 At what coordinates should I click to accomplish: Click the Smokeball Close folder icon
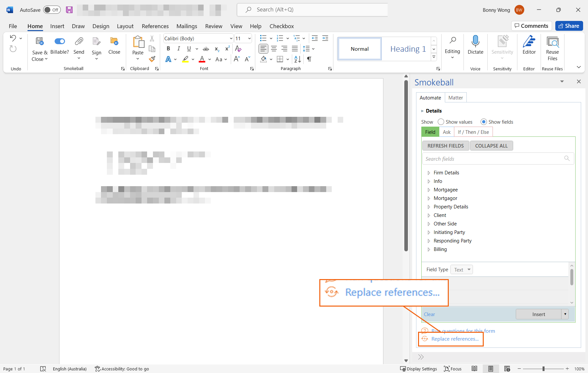coord(114,41)
